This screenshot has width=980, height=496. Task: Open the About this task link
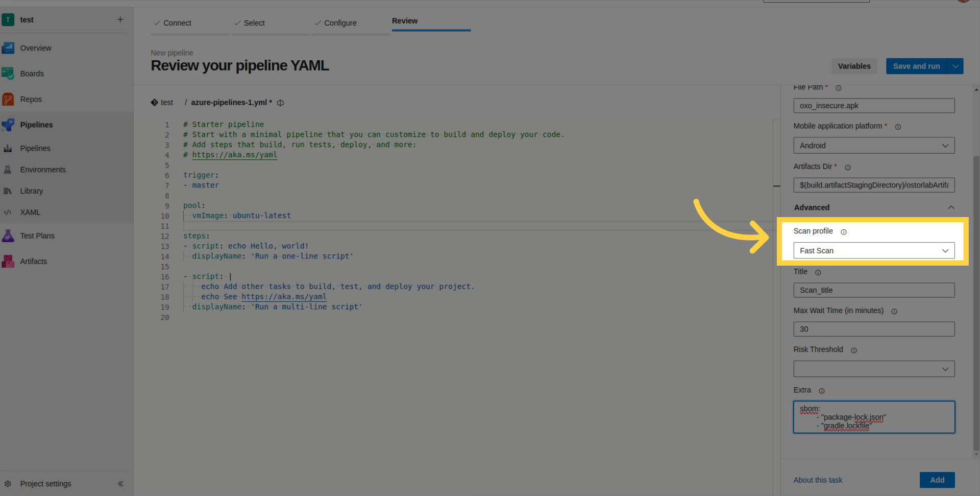pyautogui.click(x=818, y=480)
